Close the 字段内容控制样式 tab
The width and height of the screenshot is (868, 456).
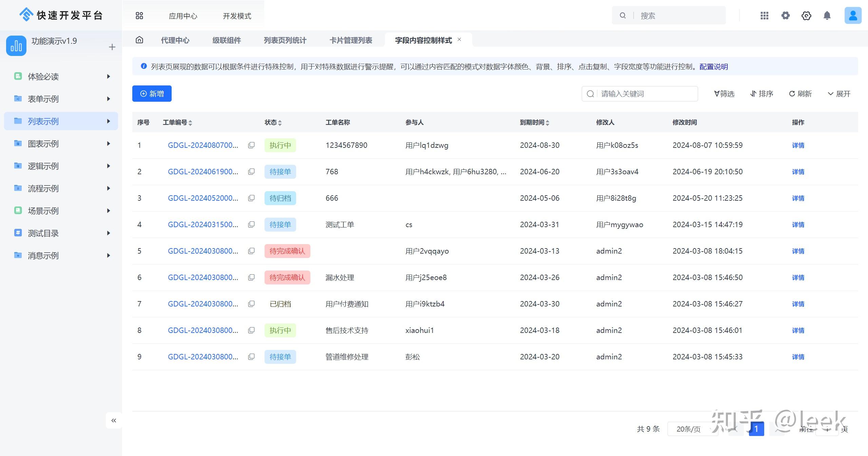[x=459, y=39]
